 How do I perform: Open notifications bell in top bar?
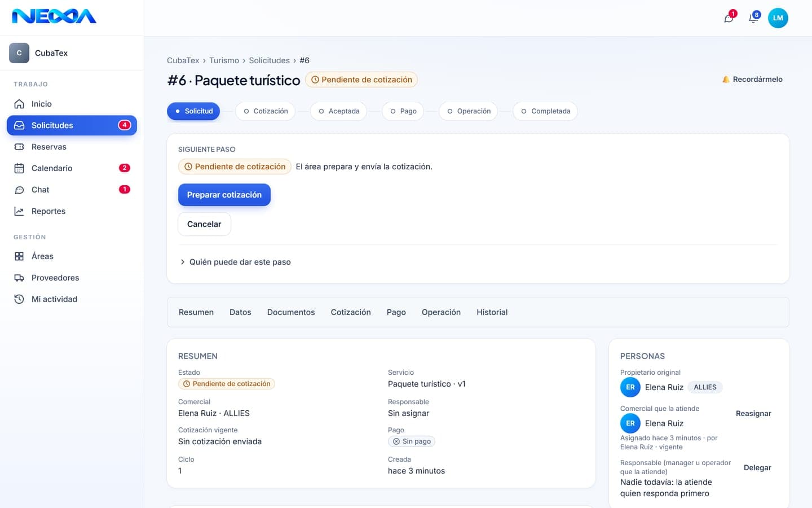coord(753,18)
